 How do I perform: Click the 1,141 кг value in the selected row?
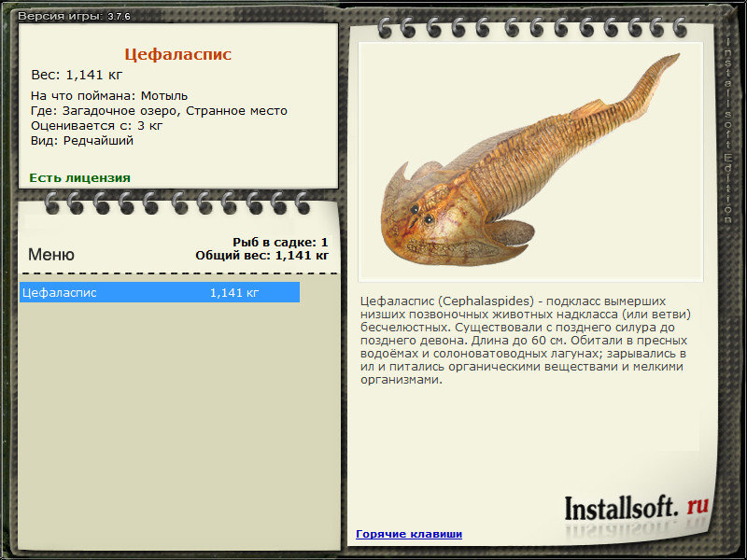(234, 293)
